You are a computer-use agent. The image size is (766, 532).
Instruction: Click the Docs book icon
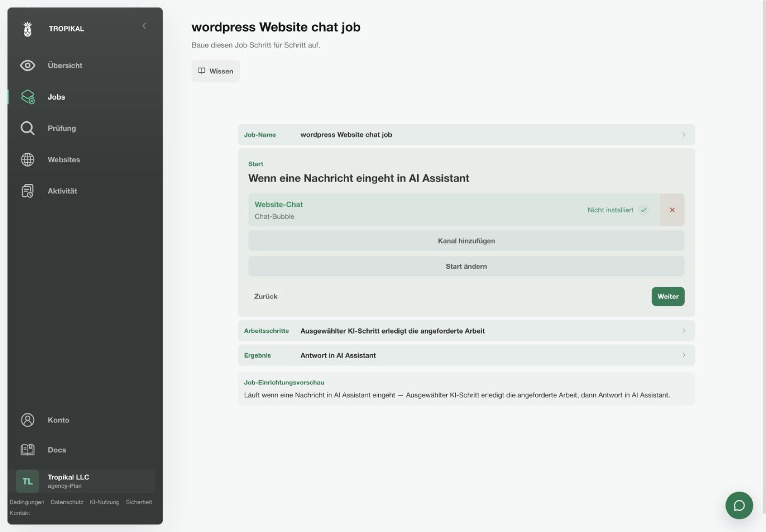tap(28, 450)
